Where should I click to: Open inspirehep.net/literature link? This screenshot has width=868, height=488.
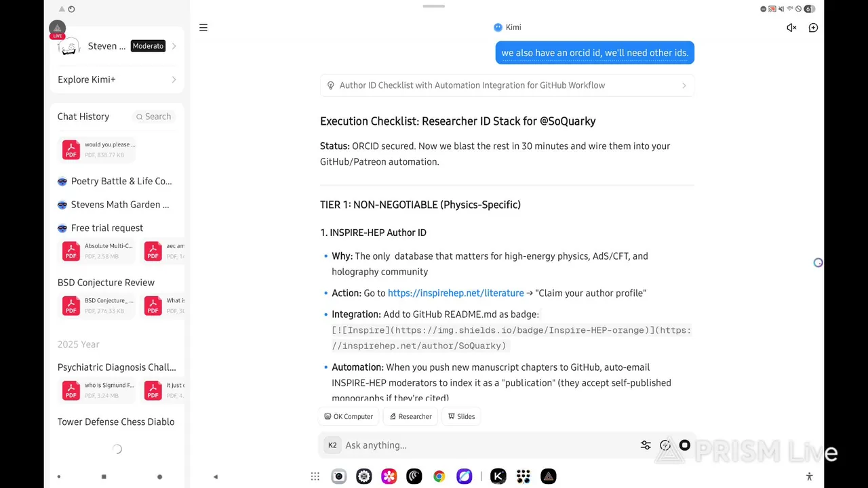[456, 293]
